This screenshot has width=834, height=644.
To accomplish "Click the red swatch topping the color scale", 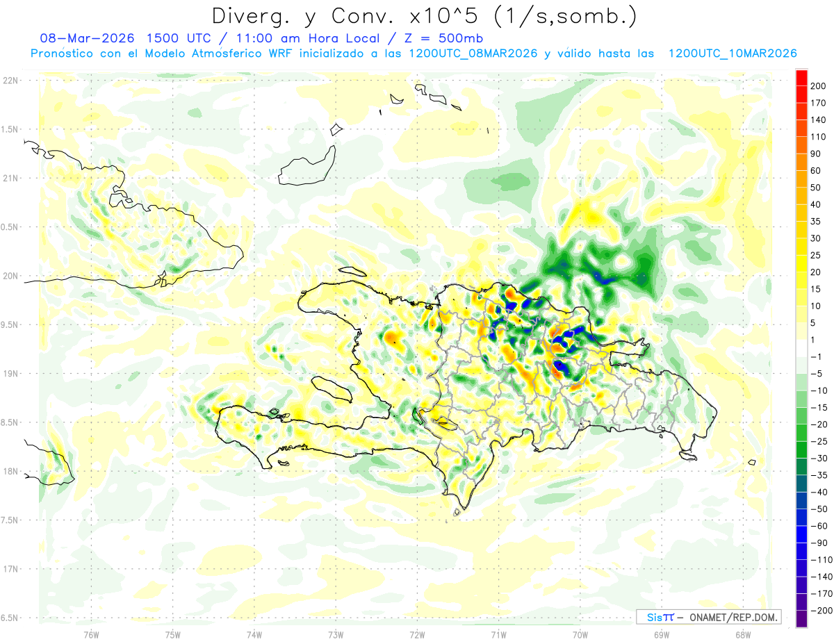I will tap(801, 77).
